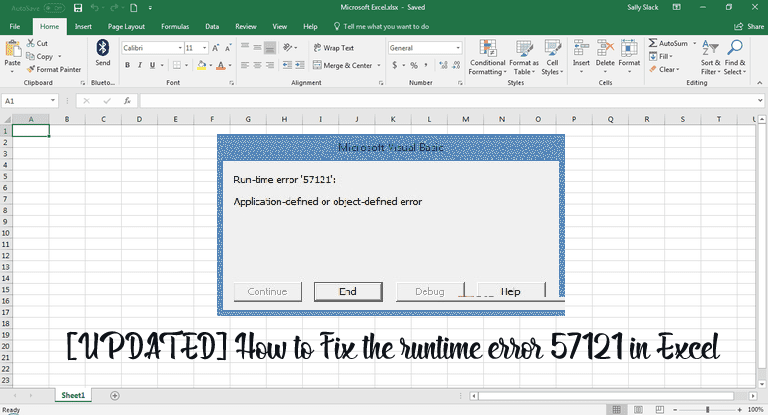Click the Tell me what you want search box
Image resolution: width=768 pixels, height=415 pixels.
(382, 26)
